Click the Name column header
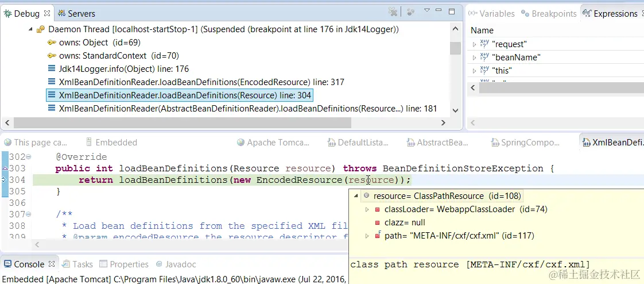Image resolution: width=644 pixels, height=284 pixels. coord(482,30)
